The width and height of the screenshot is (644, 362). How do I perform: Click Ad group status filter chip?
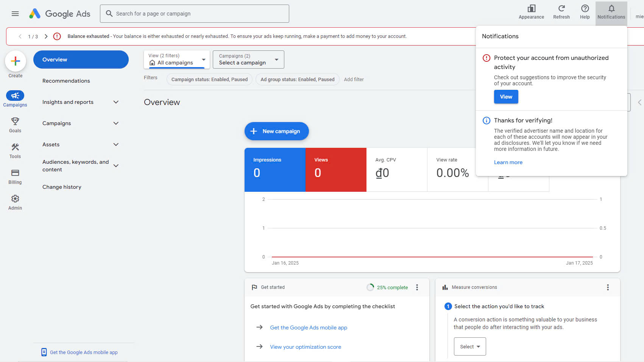[298, 79]
